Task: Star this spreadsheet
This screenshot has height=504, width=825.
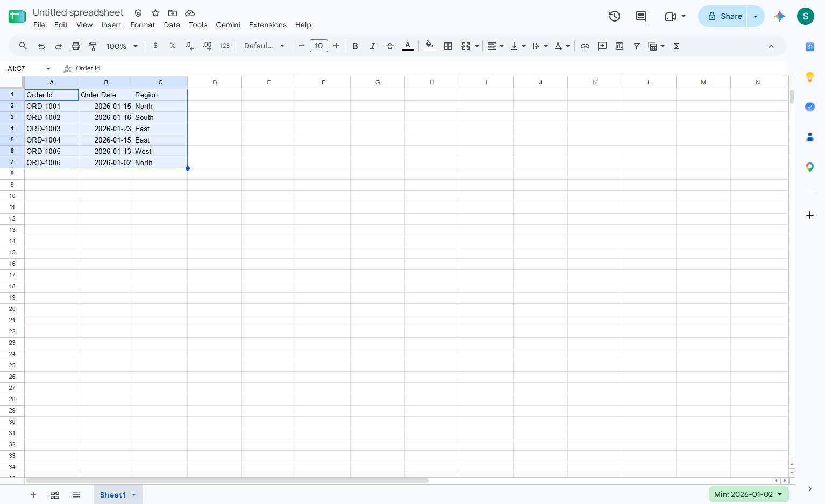Action: [155, 13]
